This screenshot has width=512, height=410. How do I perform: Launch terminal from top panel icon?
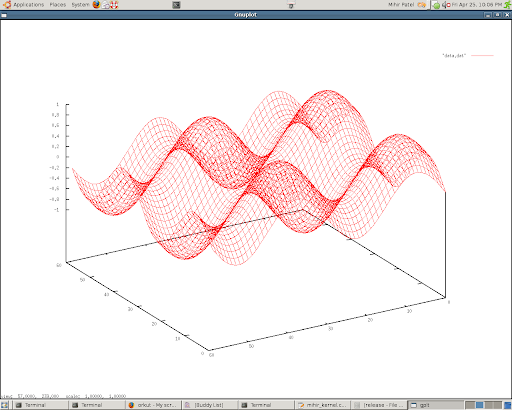click(176, 5)
